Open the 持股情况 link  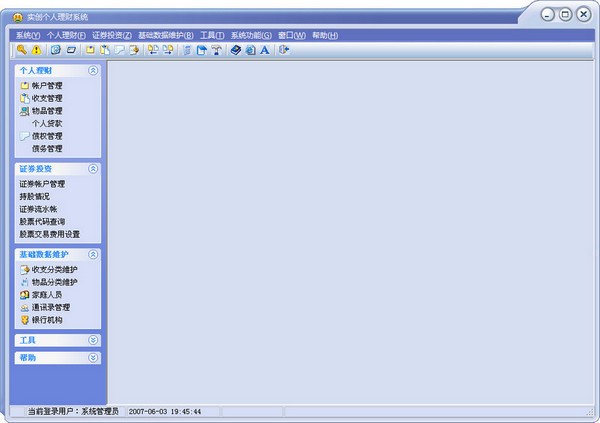(34, 196)
